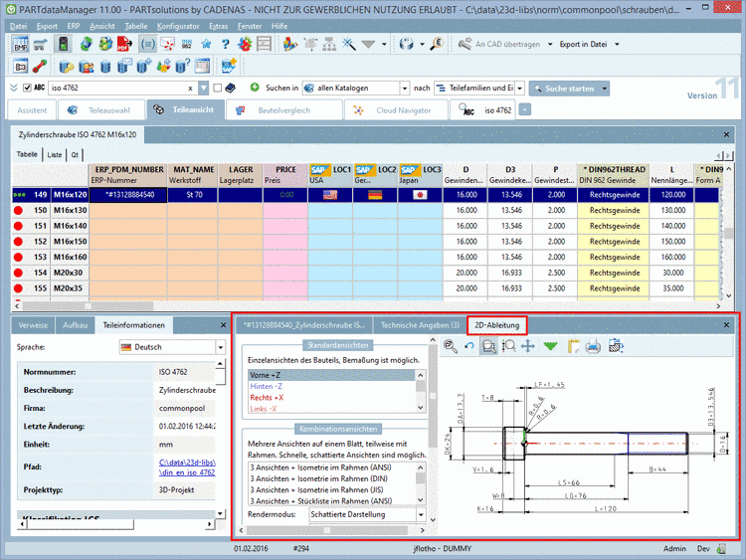746x560 pixels.
Task: Toggle the checkbox next to the book icon
Action: pos(215,89)
